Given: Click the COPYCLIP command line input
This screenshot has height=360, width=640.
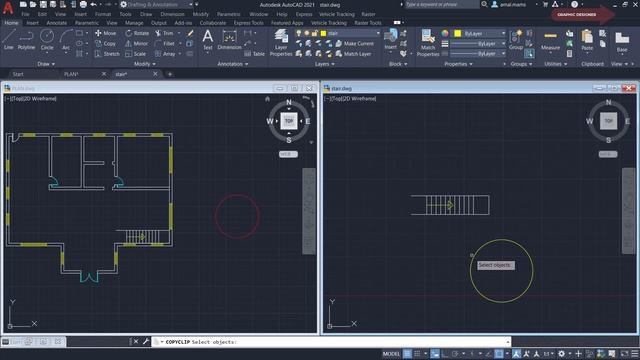Looking at the screenshot, I should 331,342.
